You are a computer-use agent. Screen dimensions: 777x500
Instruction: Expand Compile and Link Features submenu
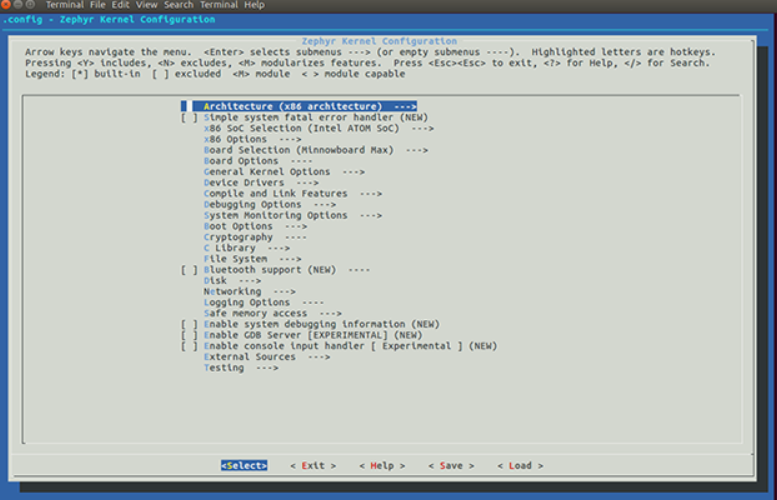click(x=292, y=194)
